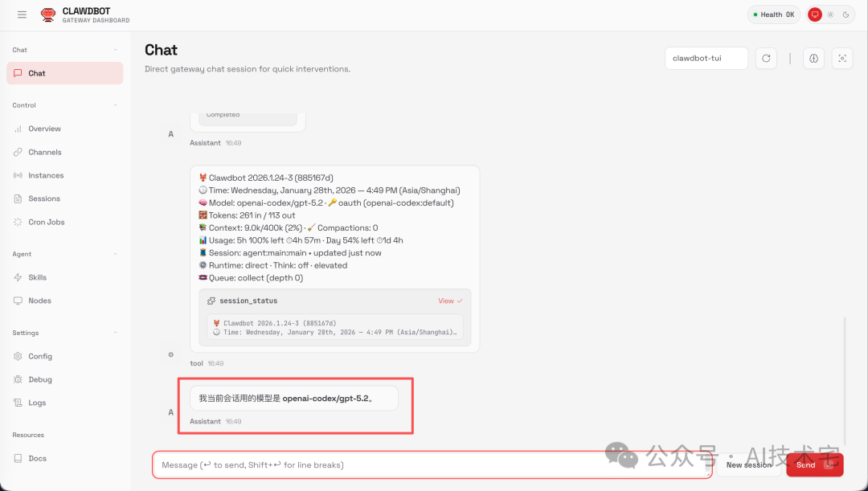Click the Model openai-codex/gpt-5.2 status line

coord(326,203)
